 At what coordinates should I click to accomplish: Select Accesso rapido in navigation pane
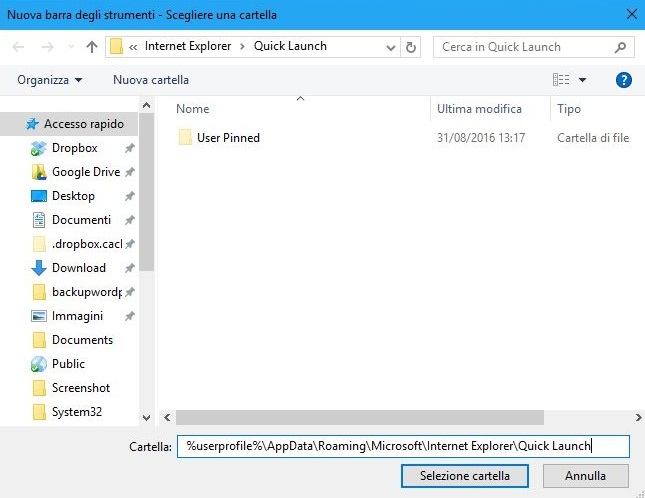coord(83,124)
